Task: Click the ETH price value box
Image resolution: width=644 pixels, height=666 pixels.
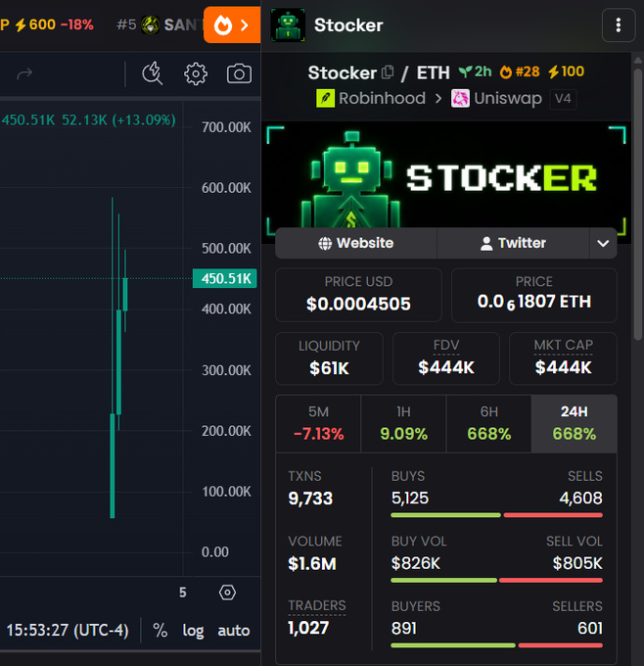Action: pyautogui.click(x=534, y=295)
